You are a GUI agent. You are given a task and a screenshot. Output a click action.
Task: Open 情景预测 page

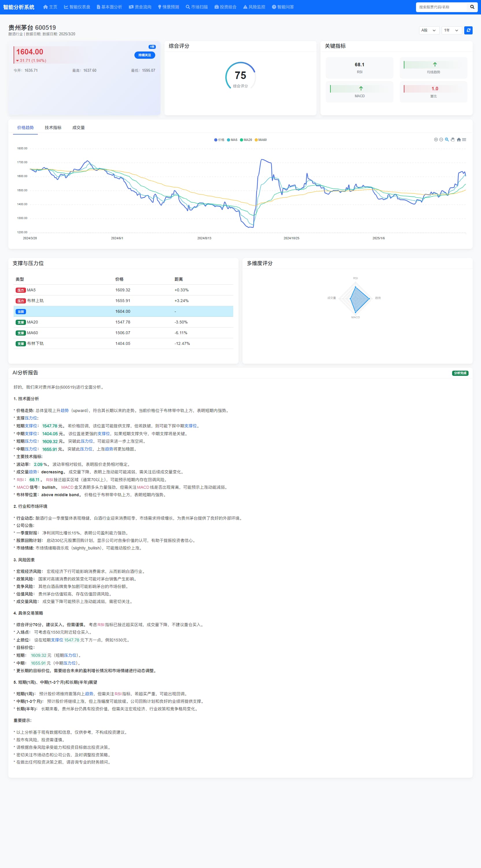pyautogui.click(x=168, y=7)
